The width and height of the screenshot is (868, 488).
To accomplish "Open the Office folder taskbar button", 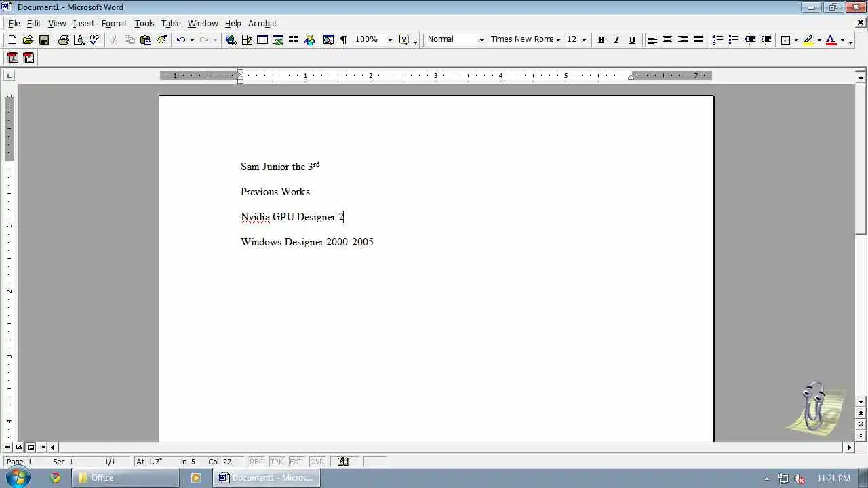I will tap(125, 478).
